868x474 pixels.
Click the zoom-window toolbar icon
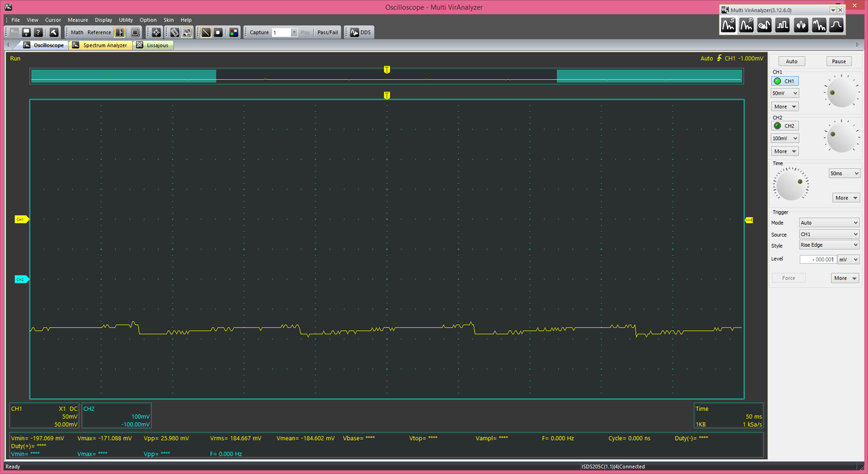click(186, 32)
